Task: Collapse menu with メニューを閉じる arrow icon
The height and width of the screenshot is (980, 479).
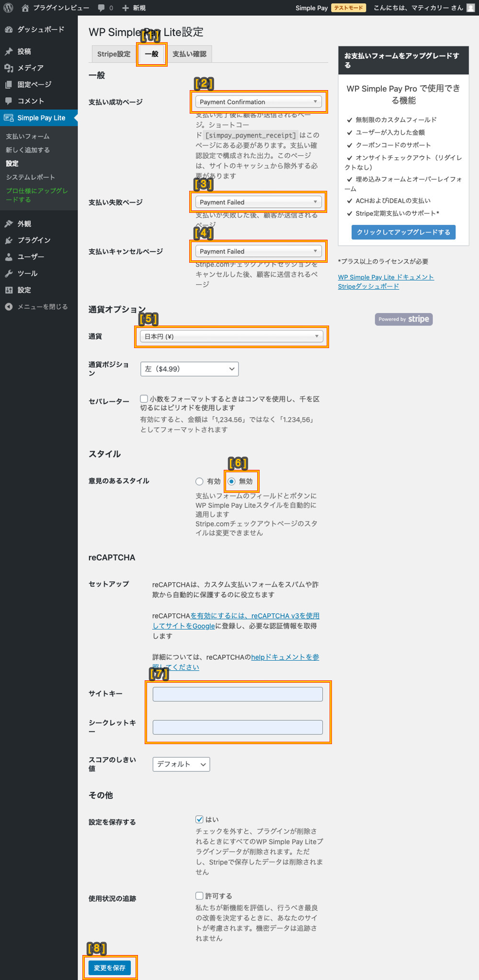Action: coord(9,307)
